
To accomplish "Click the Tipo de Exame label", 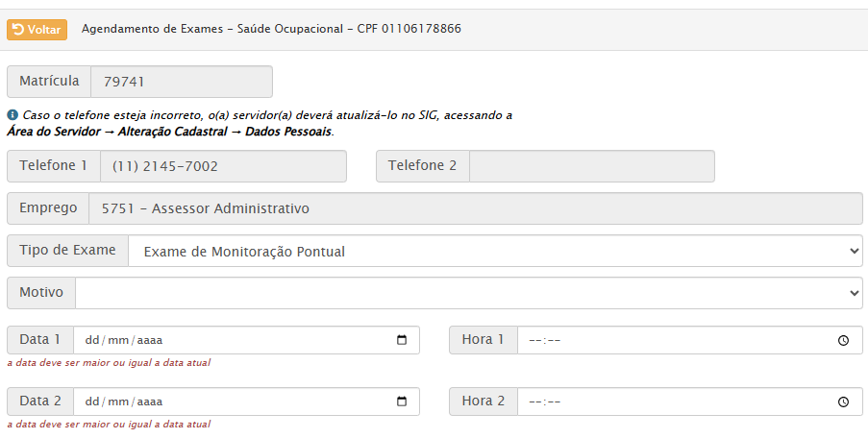I will [67, 251].
